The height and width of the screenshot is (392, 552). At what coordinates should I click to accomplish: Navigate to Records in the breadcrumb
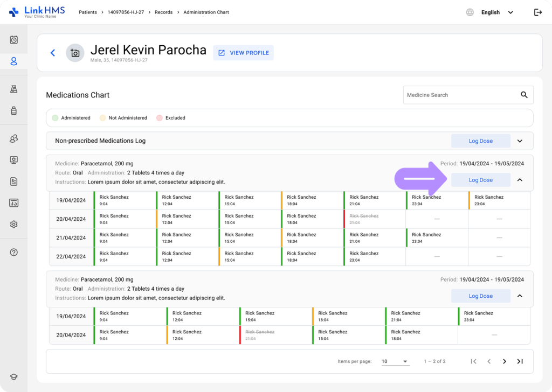163,12
